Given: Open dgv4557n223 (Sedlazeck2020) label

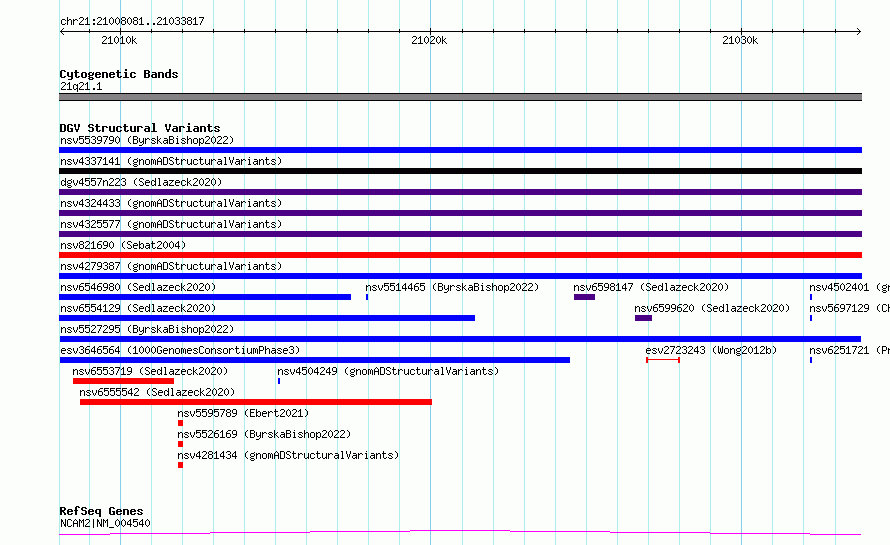Looking at the screenshot, I should 141,182.
